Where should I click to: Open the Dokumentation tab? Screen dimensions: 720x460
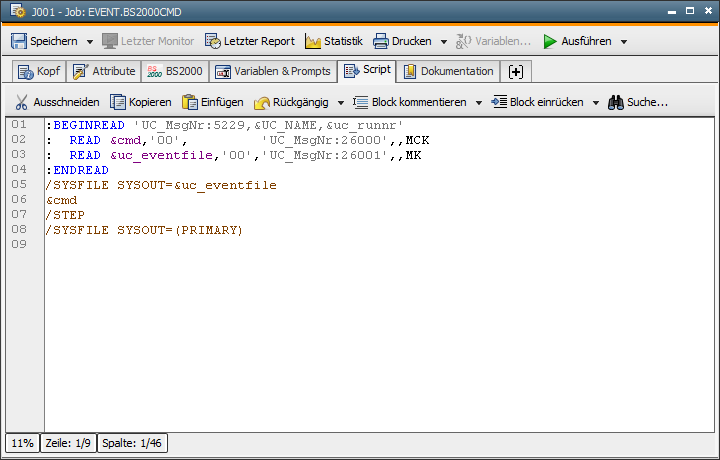(448, 71)
